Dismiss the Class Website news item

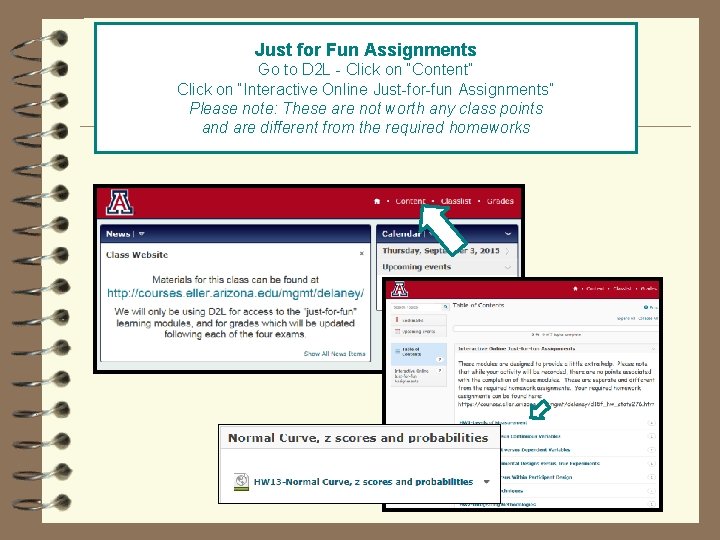coord(361,253)
